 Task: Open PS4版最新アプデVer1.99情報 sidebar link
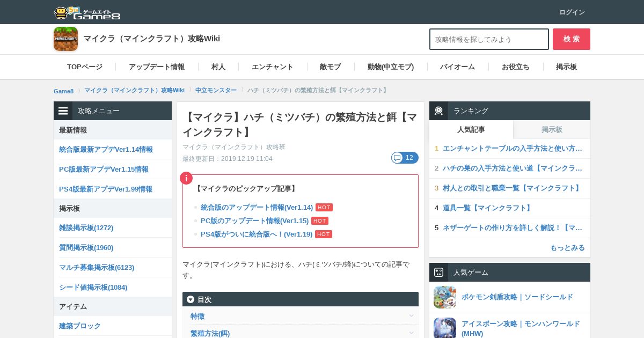(106, 189)
